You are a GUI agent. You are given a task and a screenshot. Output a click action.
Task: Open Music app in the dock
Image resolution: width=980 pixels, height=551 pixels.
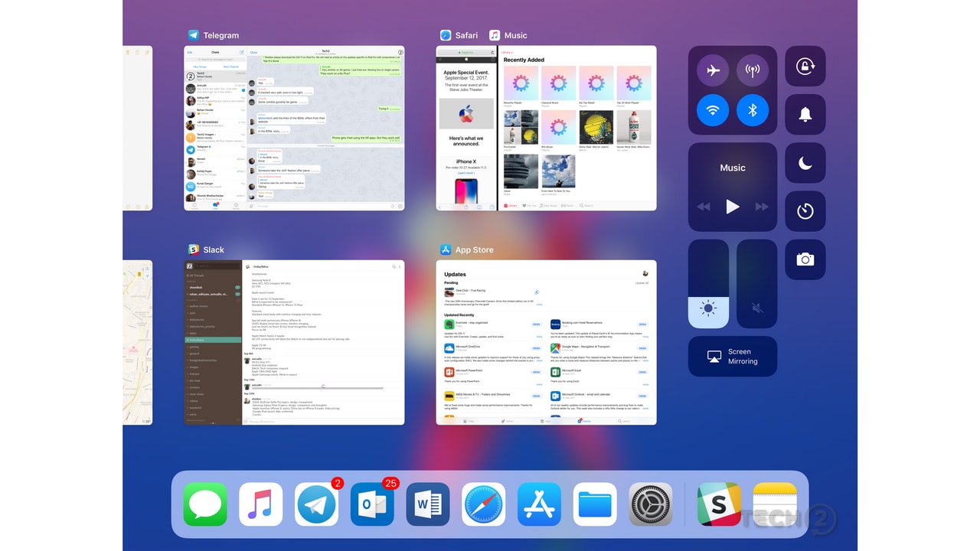261,504
